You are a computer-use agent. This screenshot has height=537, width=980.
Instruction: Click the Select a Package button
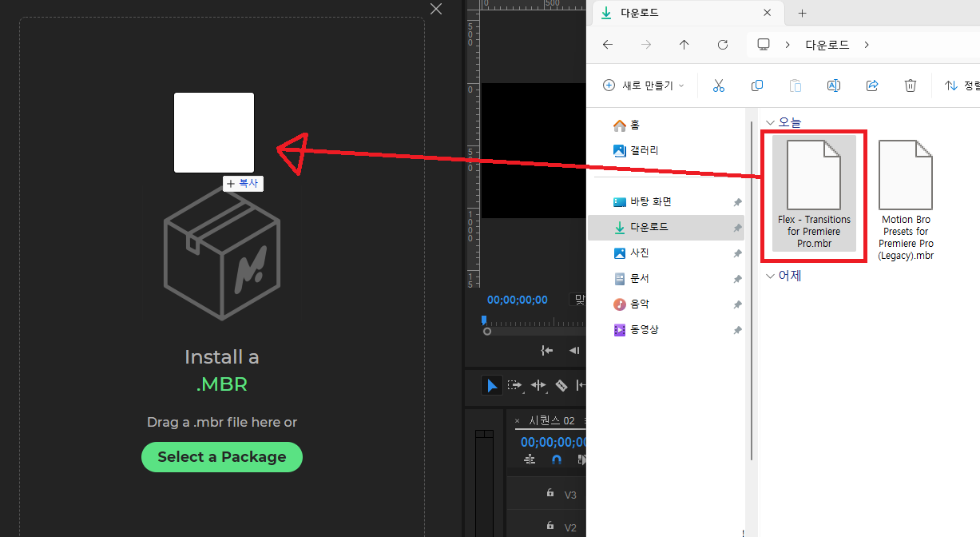pyautogui.click(x=222, y=457)
